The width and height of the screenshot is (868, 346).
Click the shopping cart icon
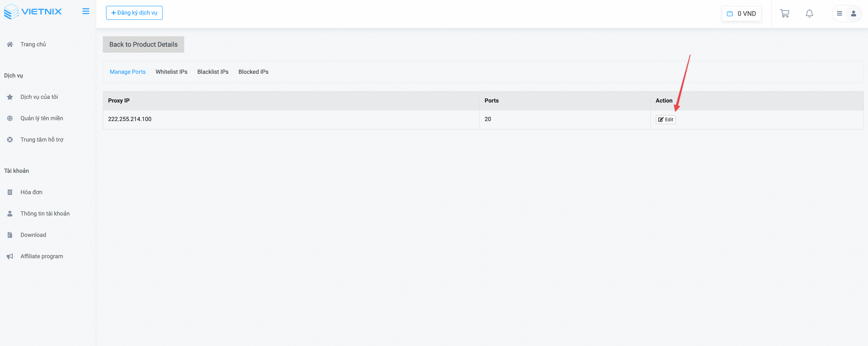785,13
